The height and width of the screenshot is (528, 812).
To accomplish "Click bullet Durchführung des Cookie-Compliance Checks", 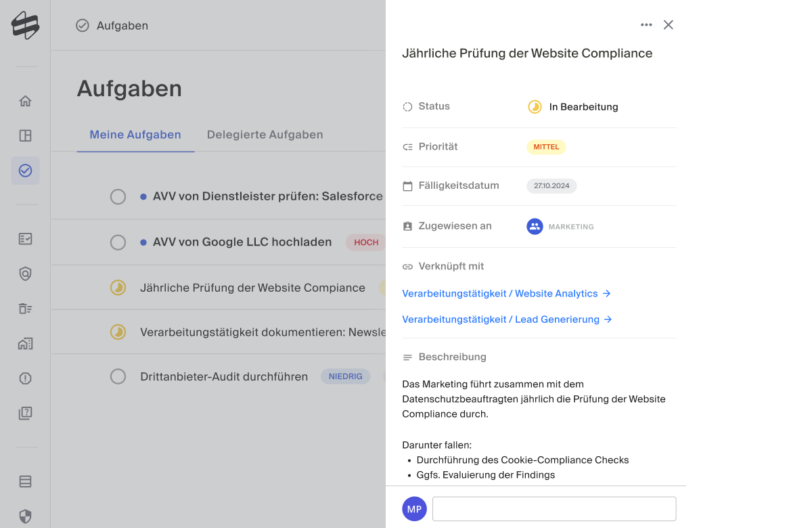I will click(522, 460).
